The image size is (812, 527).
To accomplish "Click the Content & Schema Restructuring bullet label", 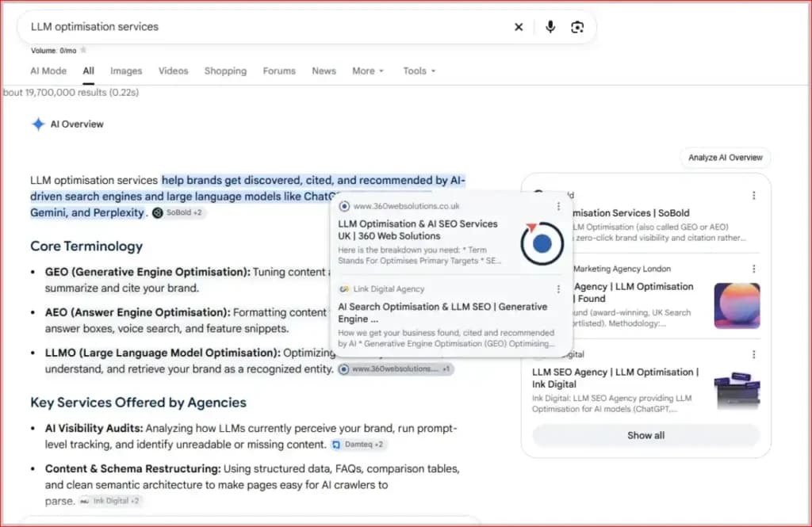I will coord(132,468).
